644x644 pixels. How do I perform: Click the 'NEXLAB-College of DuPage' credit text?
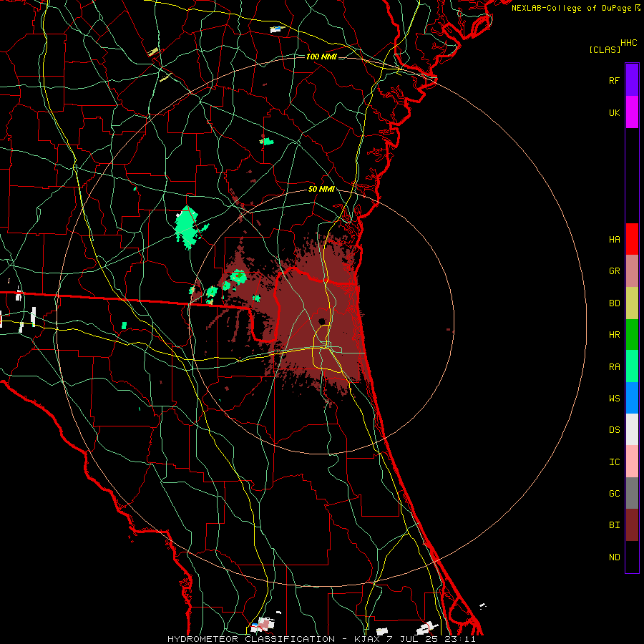tap(571, 8)
